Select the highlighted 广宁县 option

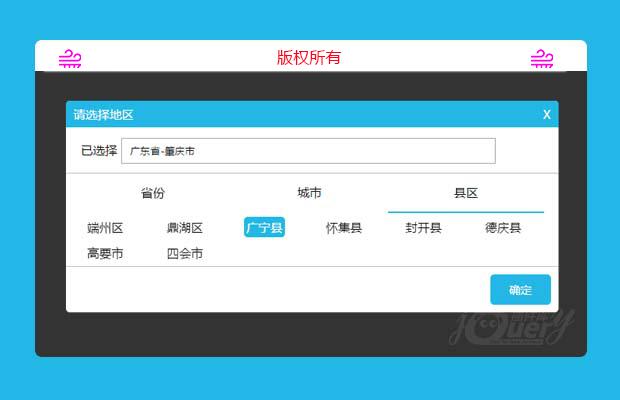click(x=264, y=228)
